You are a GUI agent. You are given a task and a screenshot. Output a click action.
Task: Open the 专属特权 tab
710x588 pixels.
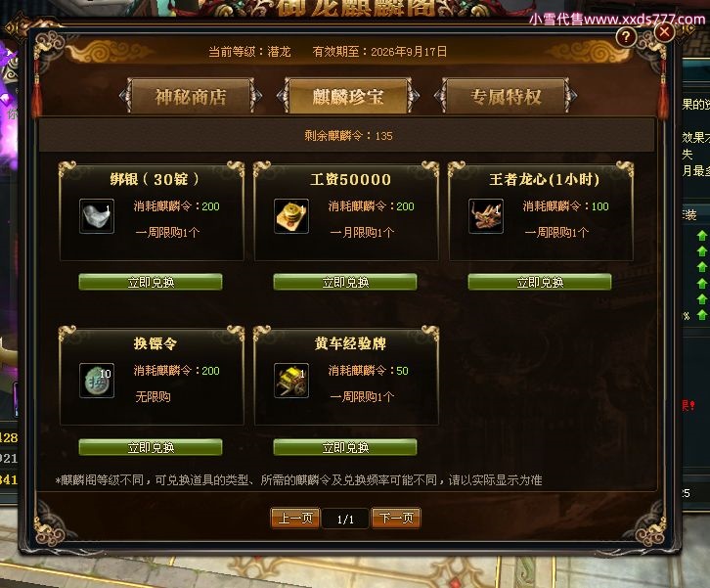506,97
